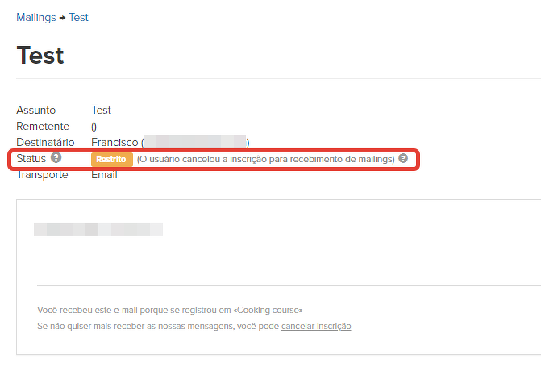Image resolution: width=541 pixels, height=392 pixels.
Task: Follow the cancelar inscrição link
Action: click(x=316, y=326)
